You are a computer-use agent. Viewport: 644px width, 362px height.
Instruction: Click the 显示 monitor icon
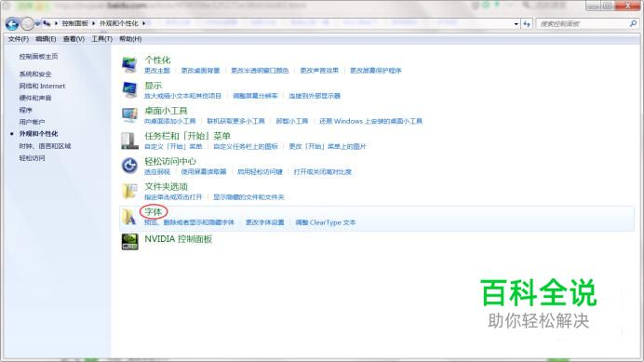point(129,89)
